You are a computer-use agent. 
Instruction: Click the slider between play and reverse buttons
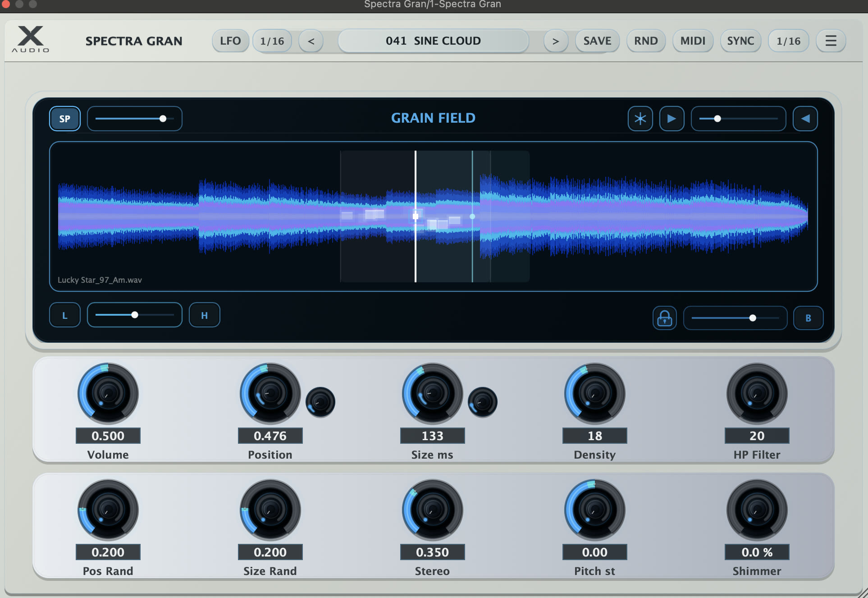point(738,119)
